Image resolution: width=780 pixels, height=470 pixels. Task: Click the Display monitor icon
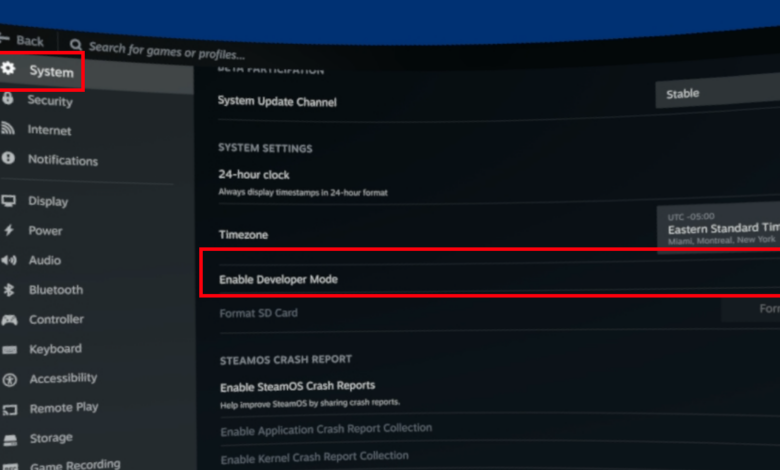pyautogui.click(x=8, y=200)
